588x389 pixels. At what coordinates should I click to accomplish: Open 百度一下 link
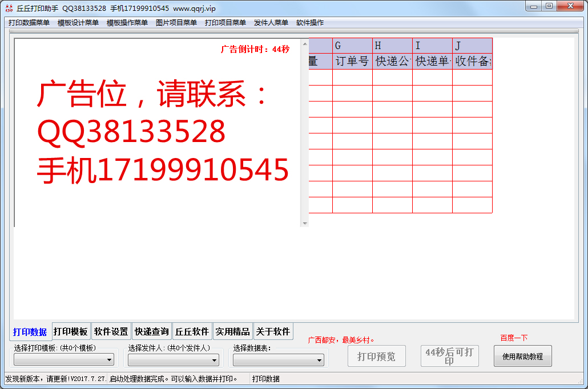(x=514, y=338)
